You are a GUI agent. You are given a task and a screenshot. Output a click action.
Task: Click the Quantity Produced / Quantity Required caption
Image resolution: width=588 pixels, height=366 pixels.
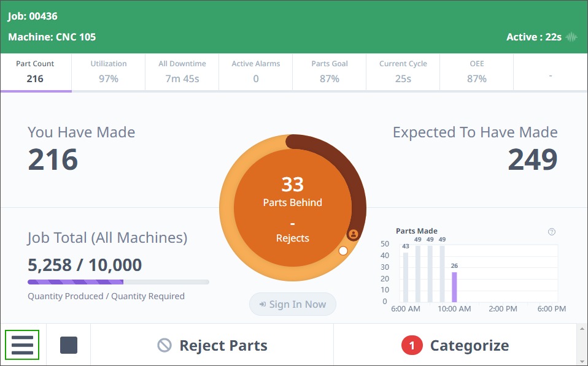pos(106,296)
